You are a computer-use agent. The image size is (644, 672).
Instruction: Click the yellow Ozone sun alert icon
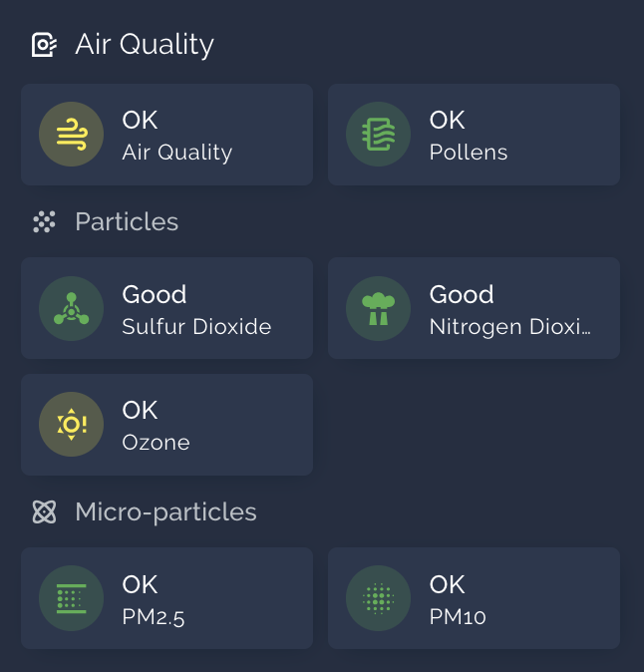click(71, 425)
